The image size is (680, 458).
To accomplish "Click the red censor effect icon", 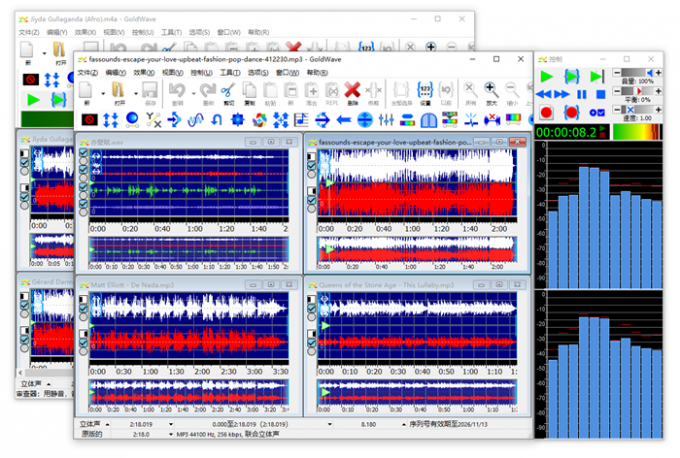I will point(89,120).
